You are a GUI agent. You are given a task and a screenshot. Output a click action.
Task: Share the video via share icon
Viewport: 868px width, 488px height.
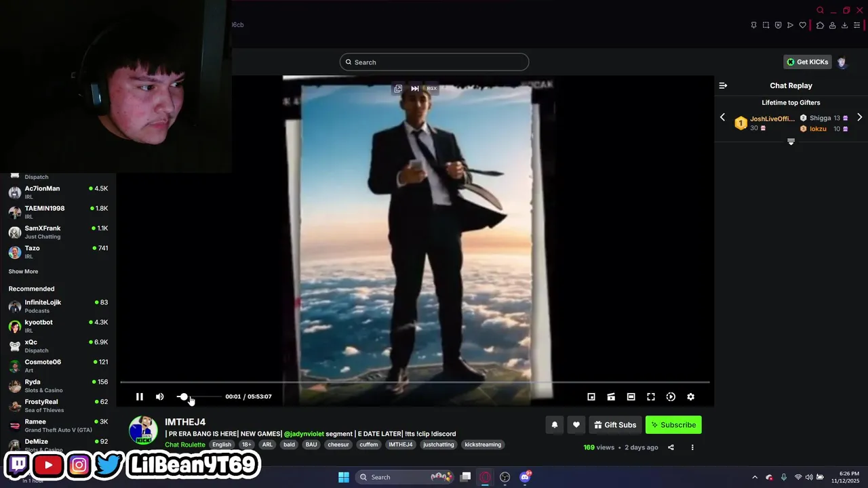[671, 447]
